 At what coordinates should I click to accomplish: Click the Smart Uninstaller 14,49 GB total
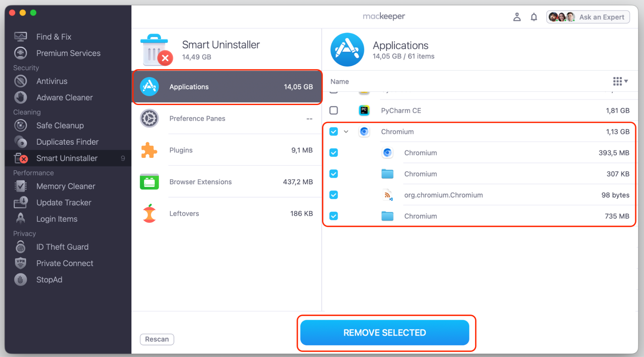pos(197,57)
